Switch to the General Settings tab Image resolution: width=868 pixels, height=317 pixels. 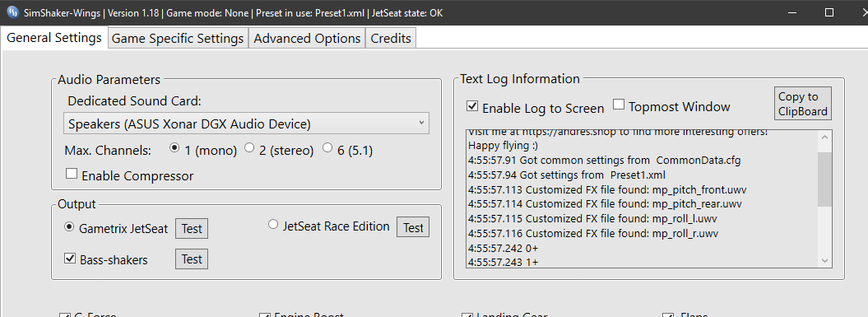[54, 38]
